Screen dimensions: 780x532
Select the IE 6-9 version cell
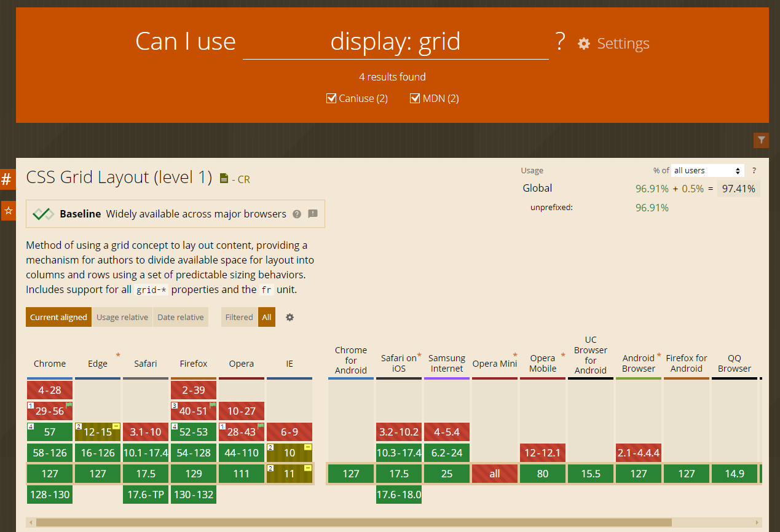(x=290, y=432)
